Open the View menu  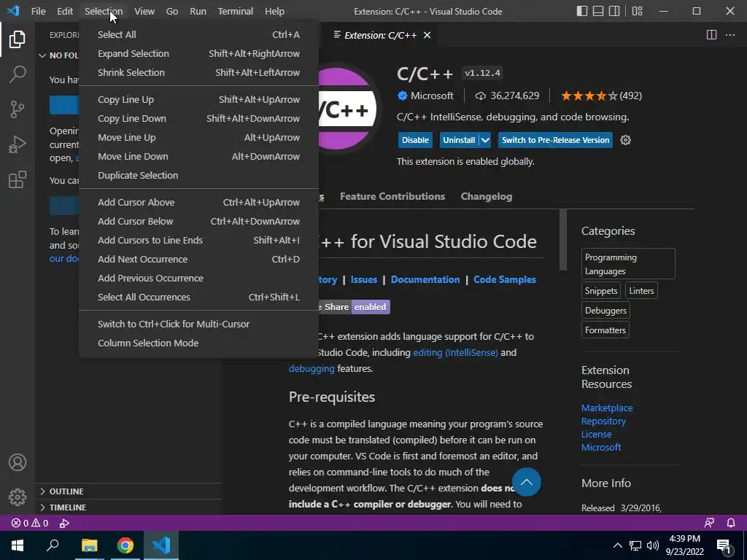pyautogui.click(x=144, y=11)
